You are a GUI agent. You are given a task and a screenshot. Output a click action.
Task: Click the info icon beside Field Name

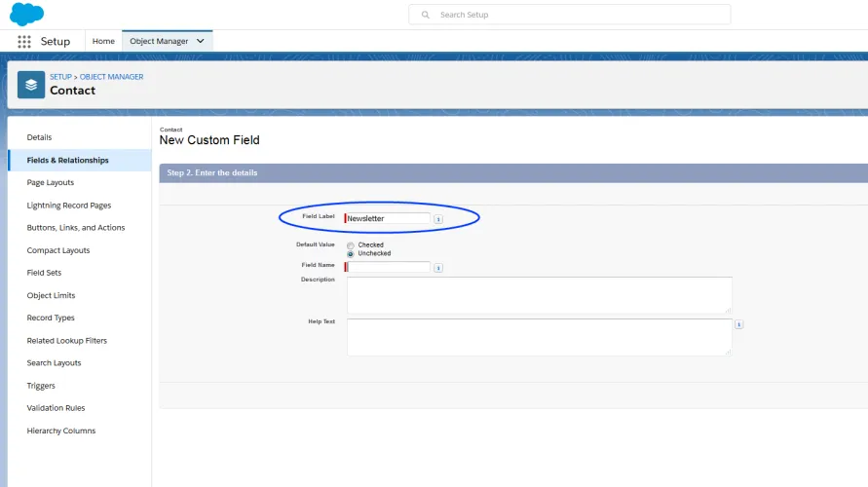[x=437, y=268]
